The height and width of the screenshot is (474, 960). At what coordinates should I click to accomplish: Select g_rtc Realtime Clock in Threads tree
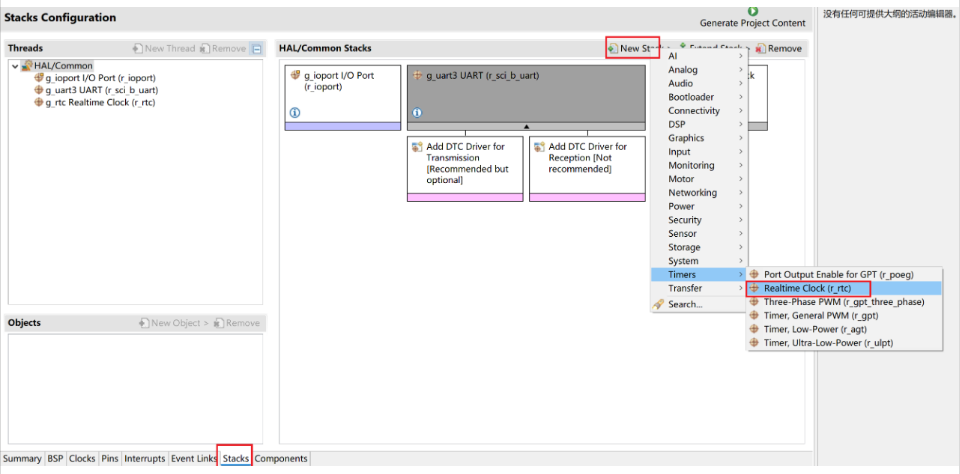click(x=100, y=102)
